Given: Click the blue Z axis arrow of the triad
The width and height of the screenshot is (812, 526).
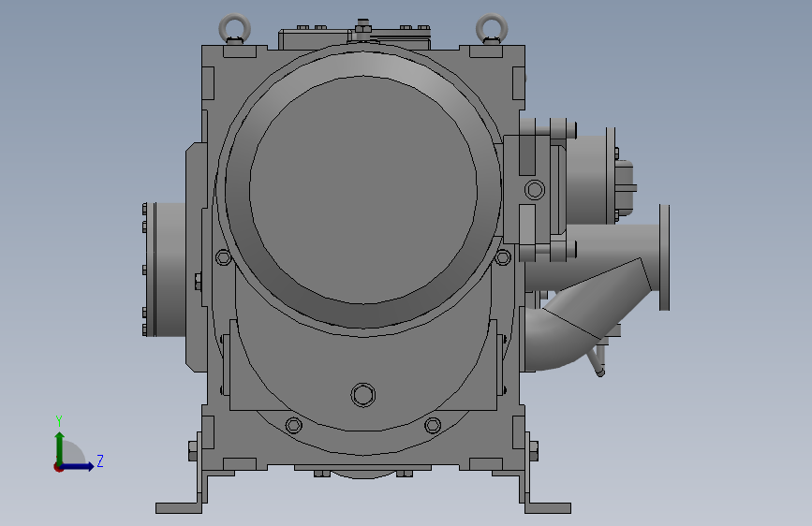Looking at the screenshot, I should point(78,466).
